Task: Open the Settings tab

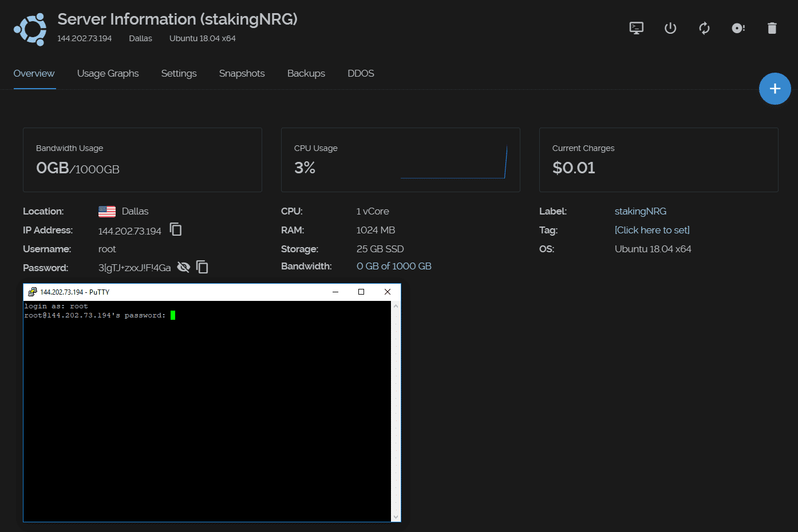Action: (x=179, y=73)
